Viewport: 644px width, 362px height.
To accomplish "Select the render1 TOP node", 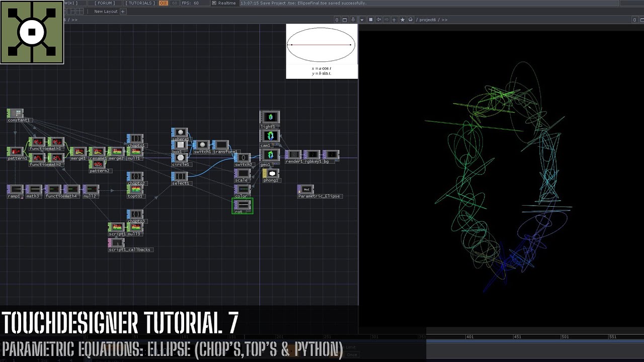I will (293, 154).
